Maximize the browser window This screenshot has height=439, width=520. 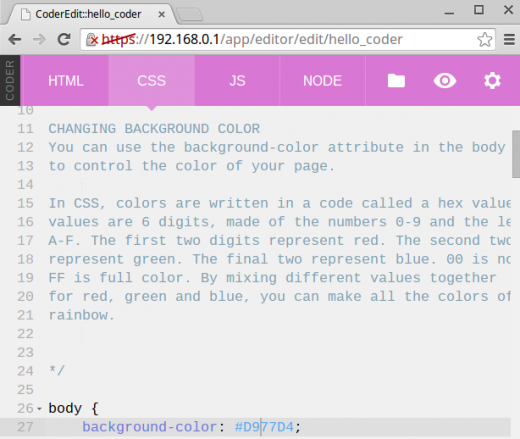tap(479, 10)
